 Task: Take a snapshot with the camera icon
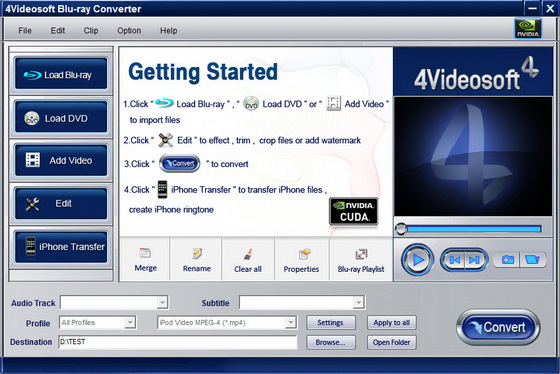tap(508, 260)
